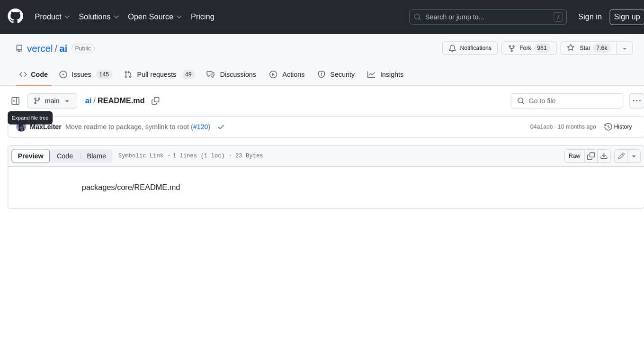Switch to the Security tab
This screenshot has width=644, height=362.
[x=336, y=74]
